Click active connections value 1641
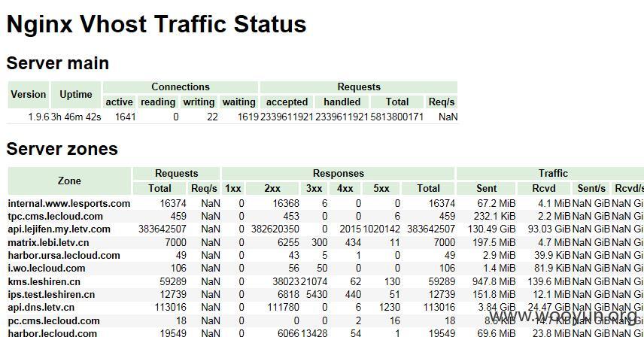The image size is (644, 337). click(126, 117)
